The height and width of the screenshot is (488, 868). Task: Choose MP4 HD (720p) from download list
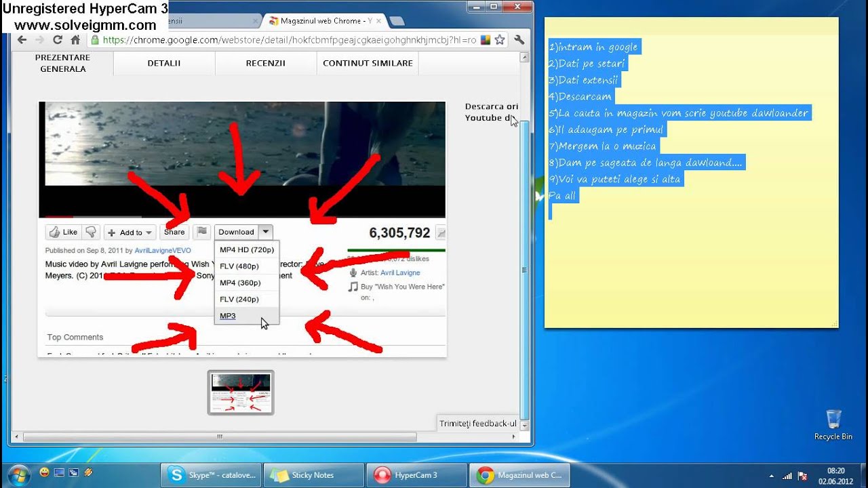coord(247,250)
